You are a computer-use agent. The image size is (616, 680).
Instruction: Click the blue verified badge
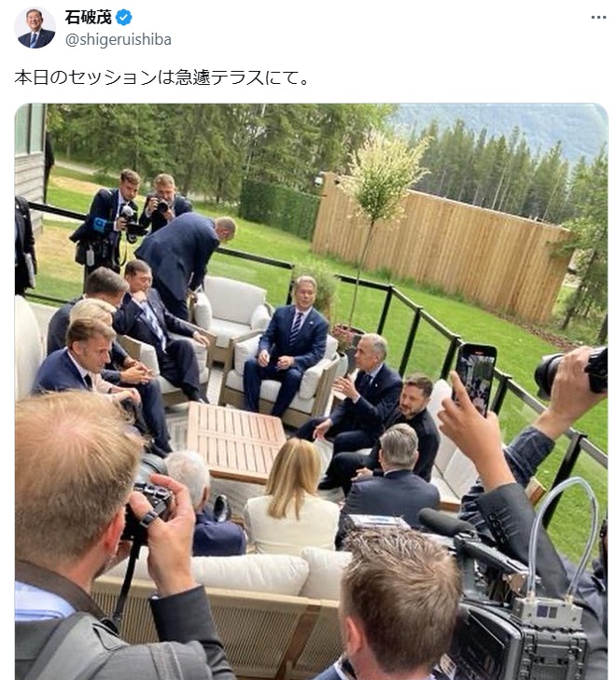pyautogui.click(x=123, y=18)
